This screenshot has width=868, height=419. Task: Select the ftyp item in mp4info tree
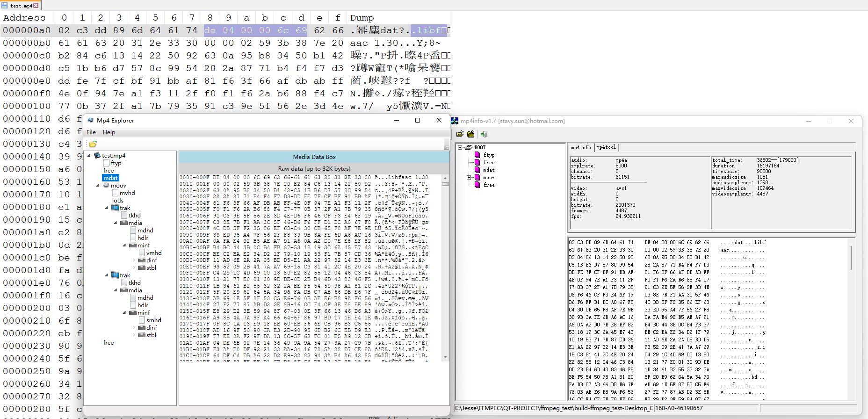pyautogui.click(x=489, y=155)
